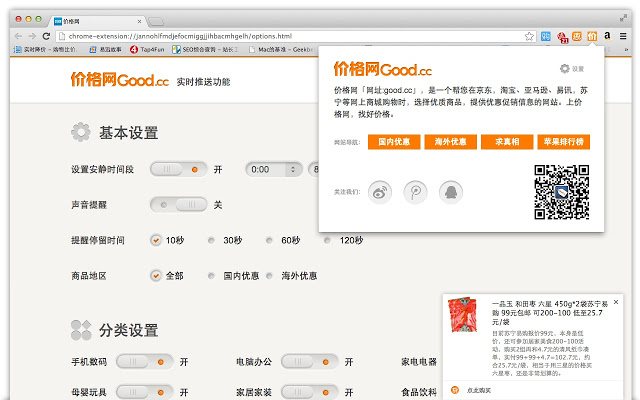Select 60秒 reminder duration

tap(269, 240)
